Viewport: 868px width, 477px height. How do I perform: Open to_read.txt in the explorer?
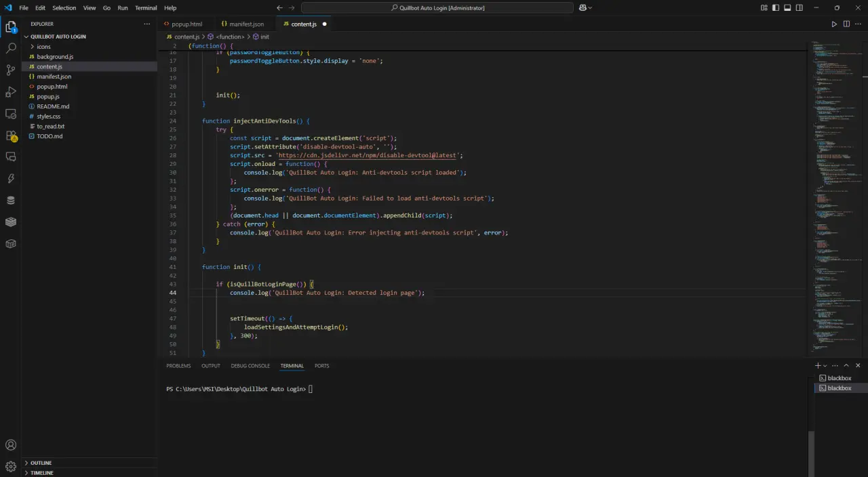90,126
